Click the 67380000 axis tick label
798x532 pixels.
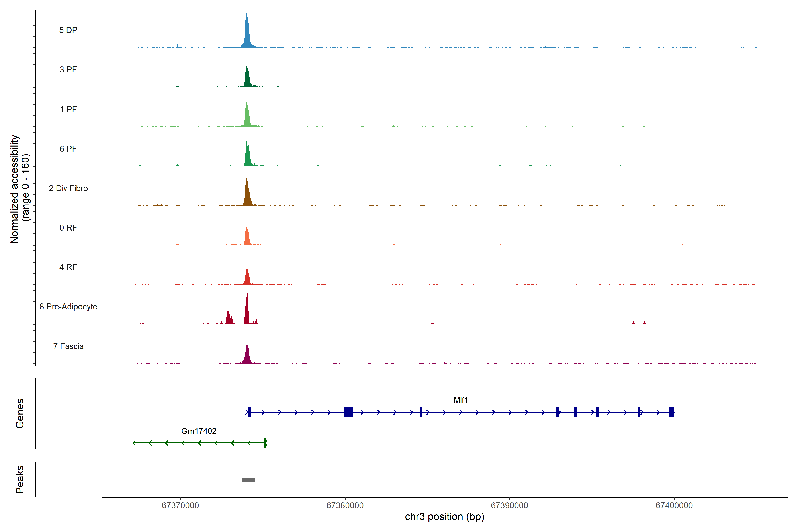345,506
